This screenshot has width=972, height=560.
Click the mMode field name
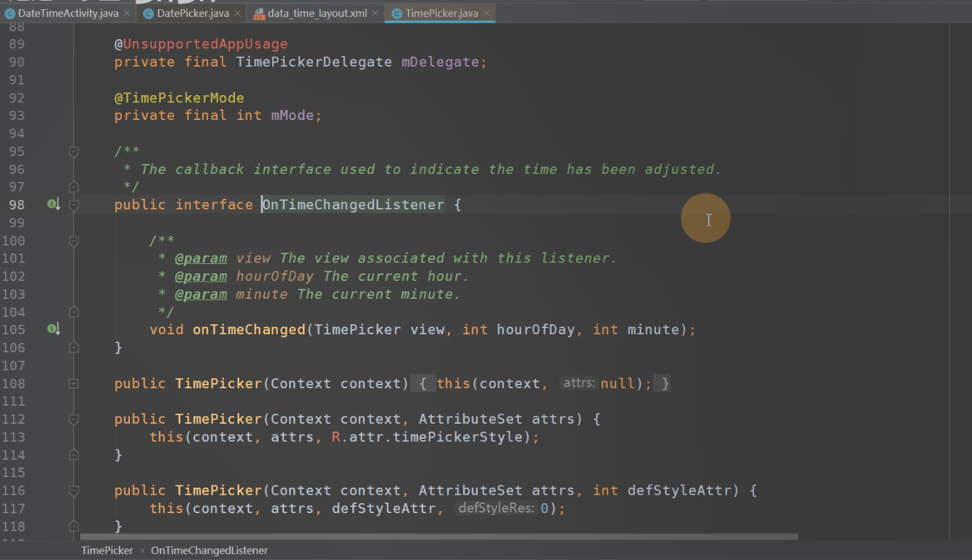pos(293,116)
